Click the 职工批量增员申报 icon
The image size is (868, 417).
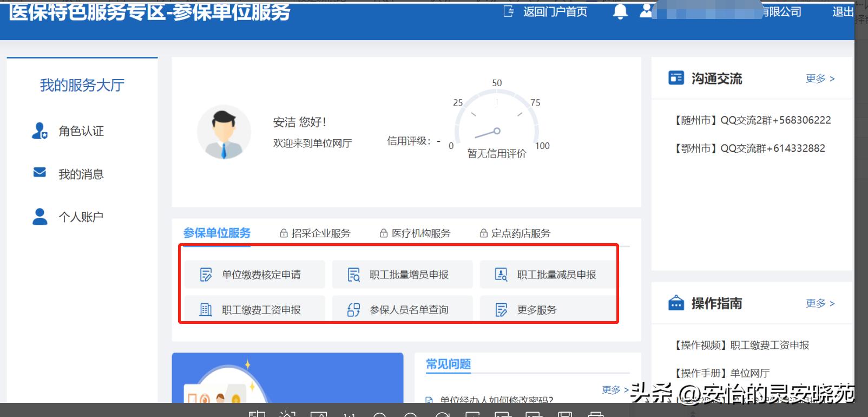[x=354, y=275]
